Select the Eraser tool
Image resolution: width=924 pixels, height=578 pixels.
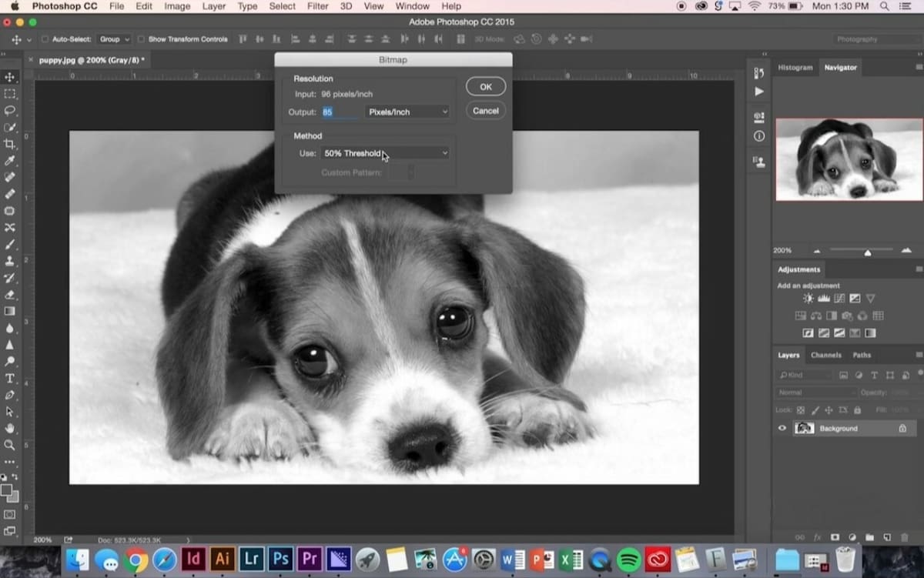pyautogui.click(x=10, y=294)
